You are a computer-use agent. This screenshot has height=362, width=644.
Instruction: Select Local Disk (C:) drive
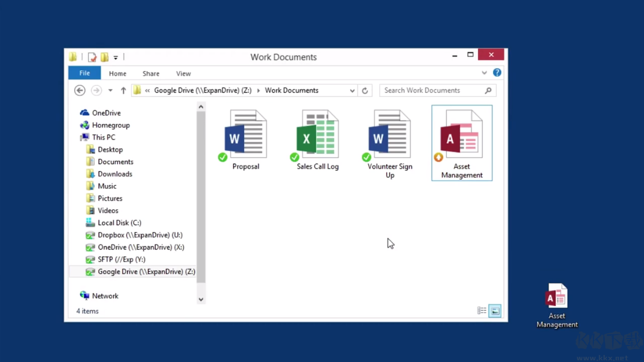pos(114,222)
